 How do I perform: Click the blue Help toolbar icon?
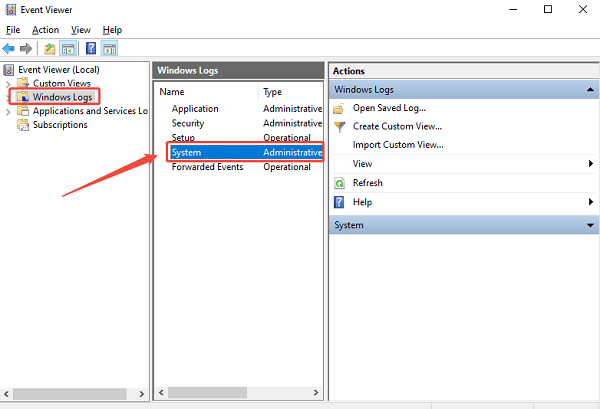pyautogui.click(x=91, y=48)
